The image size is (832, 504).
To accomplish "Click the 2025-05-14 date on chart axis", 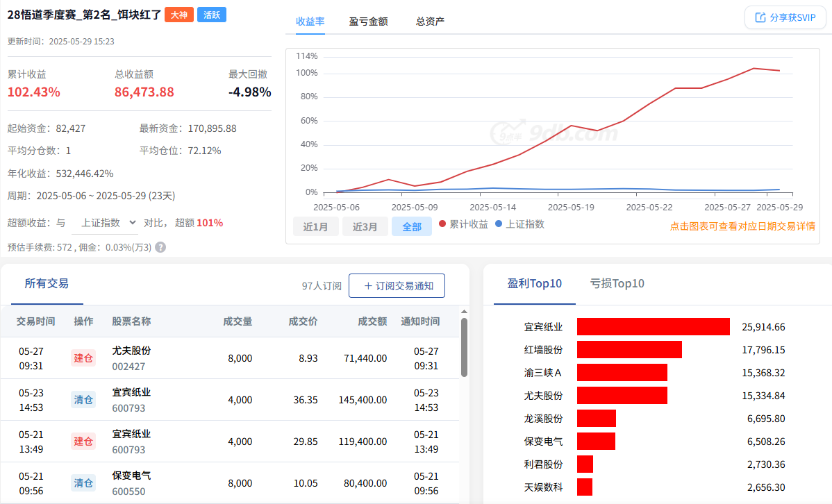I will (493, 208).
